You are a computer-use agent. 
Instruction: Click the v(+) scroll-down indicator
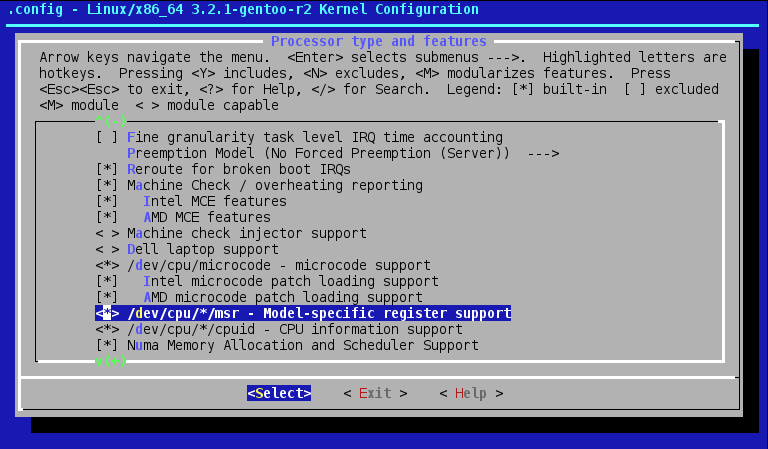pos(111,361)
